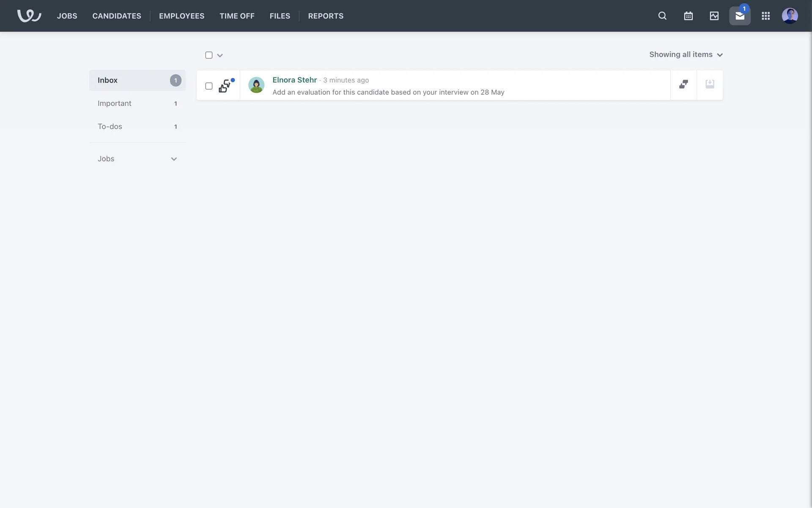Open the search magnifier icon
This screenshot has height=508, width=812.
(662, 16)
